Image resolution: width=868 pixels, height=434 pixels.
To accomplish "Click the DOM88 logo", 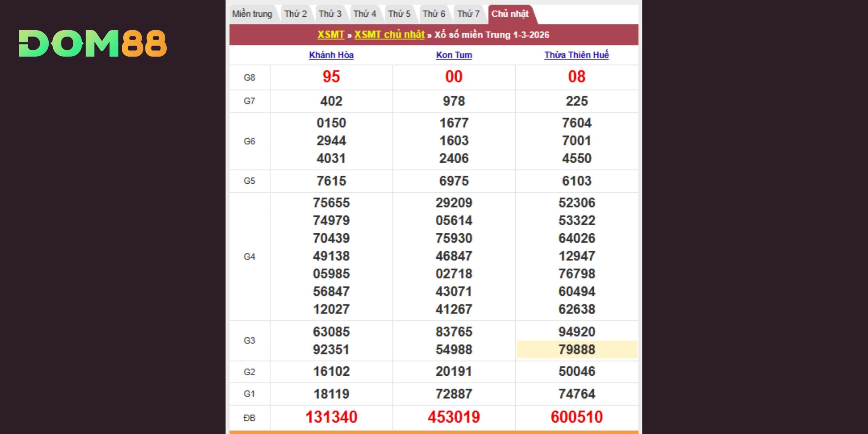I will tap(93, 43).
